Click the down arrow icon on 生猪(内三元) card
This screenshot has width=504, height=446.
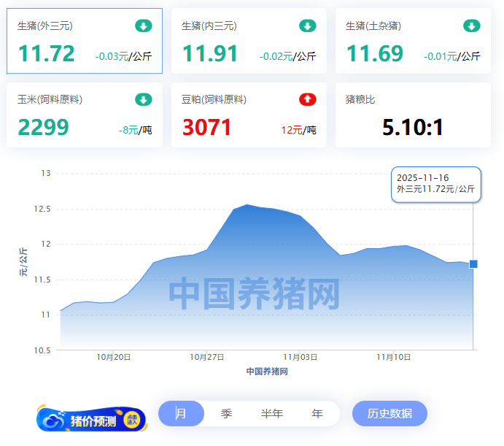coord(308,26)
